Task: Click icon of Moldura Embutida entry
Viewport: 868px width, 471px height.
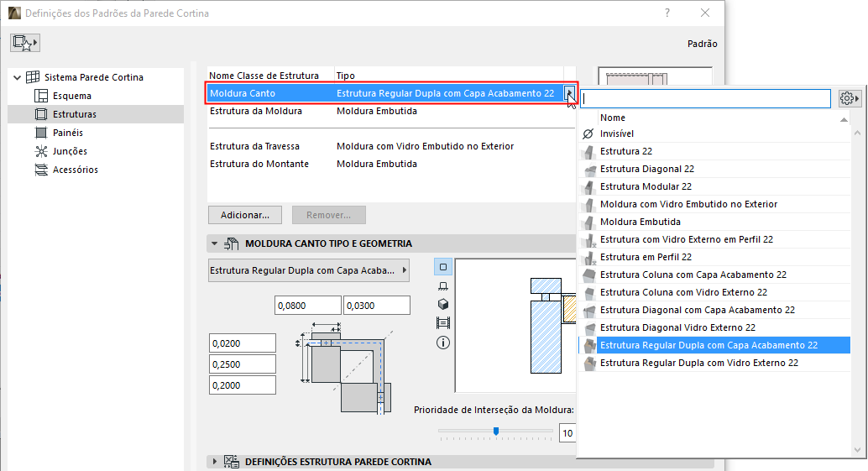Action: click(x=589, y=222)
